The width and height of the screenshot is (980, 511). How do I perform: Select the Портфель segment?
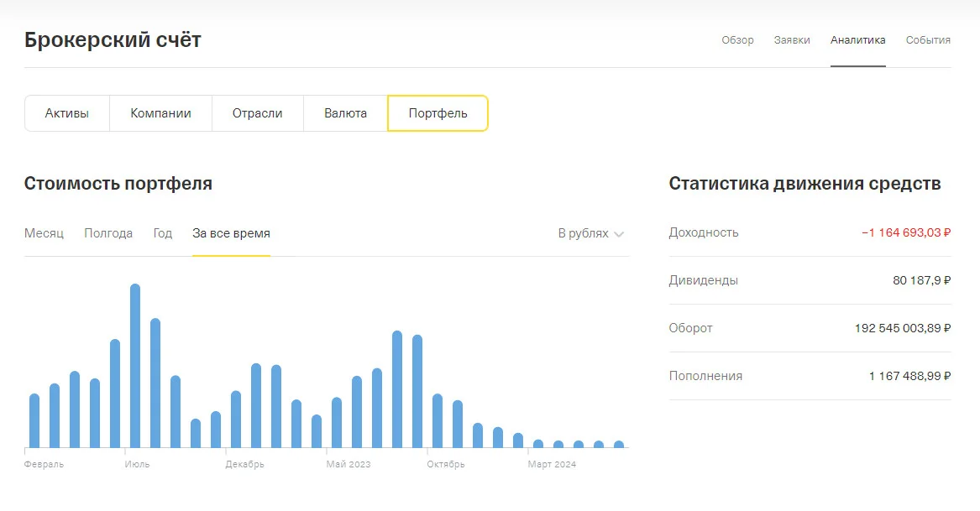click(438, 113)
